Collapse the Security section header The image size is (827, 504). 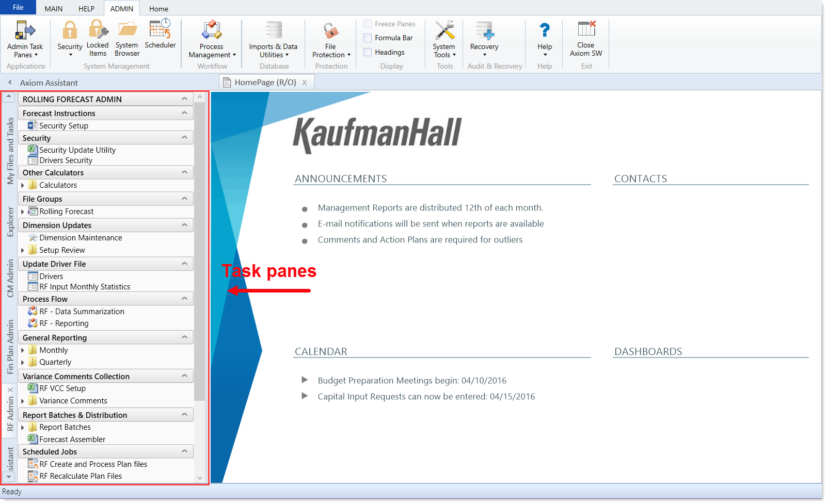(x=184, y=137)
